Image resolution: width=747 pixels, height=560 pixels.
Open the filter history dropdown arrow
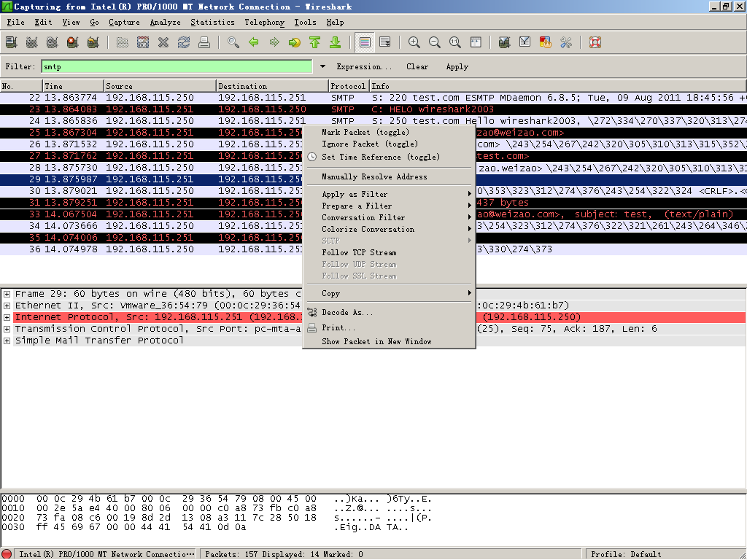click(x=322, y=66)
